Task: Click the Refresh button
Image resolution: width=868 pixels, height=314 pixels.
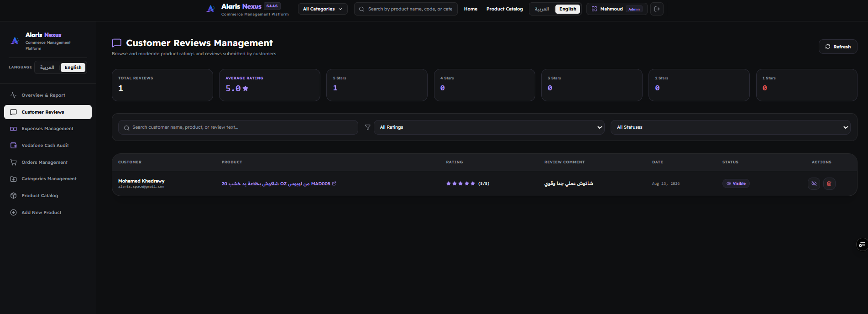Action: point(838,47)
